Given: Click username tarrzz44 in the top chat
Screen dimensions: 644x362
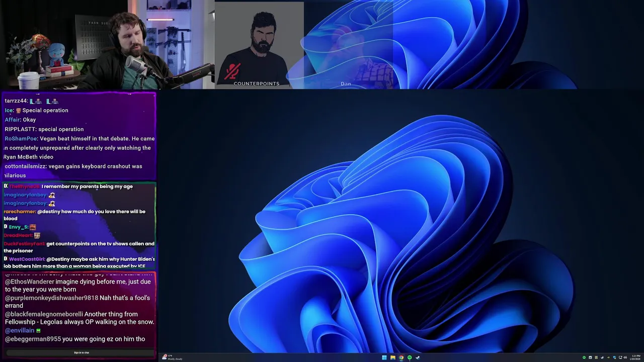Looking at the screenshot, I should point(16,101).
